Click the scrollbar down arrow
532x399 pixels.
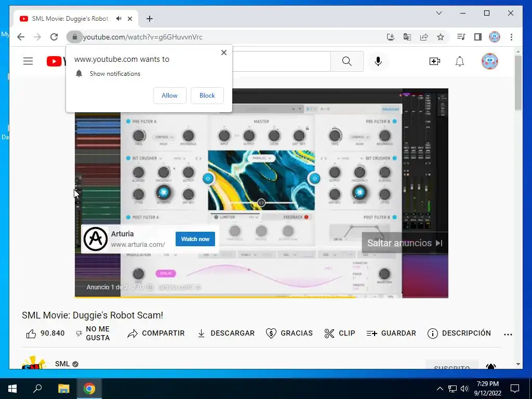[518, 364]
